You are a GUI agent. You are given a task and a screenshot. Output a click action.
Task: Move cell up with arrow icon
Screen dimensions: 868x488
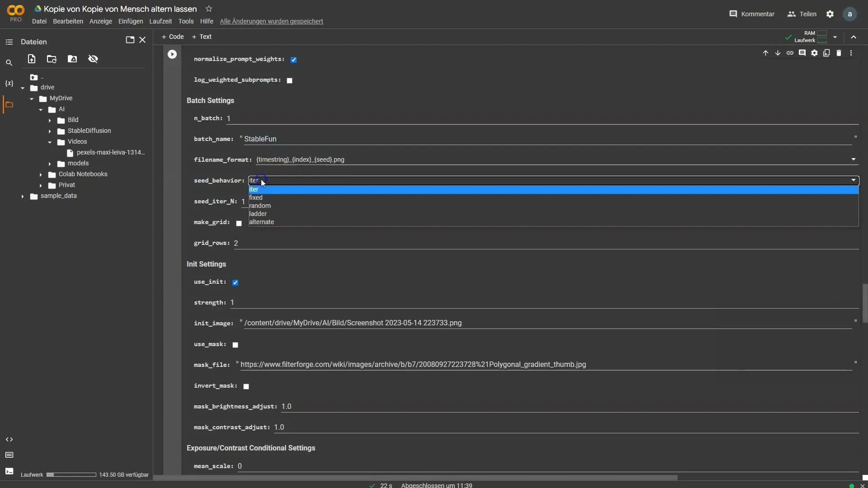tap(765, 53)
